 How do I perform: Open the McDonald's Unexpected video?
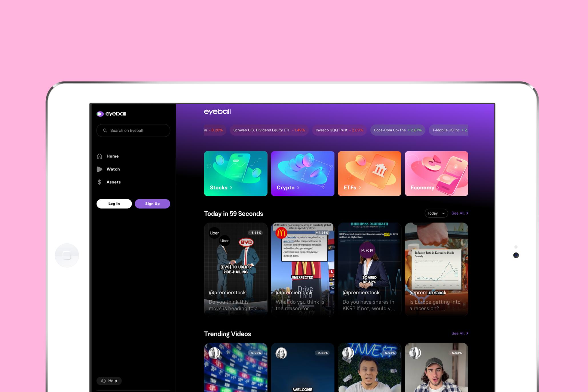(303, 269)
